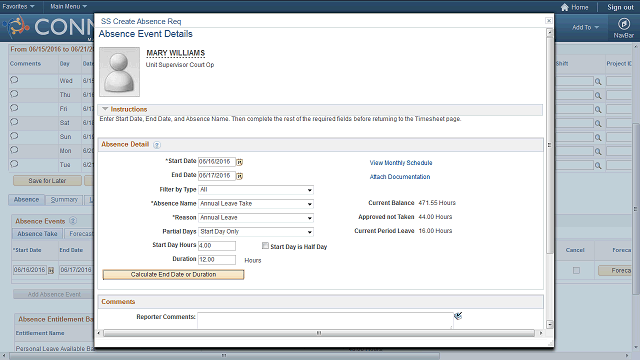Open the End Date calendar picker in dialog
This screenshot has width=640, height=360.
pos(240,176)
